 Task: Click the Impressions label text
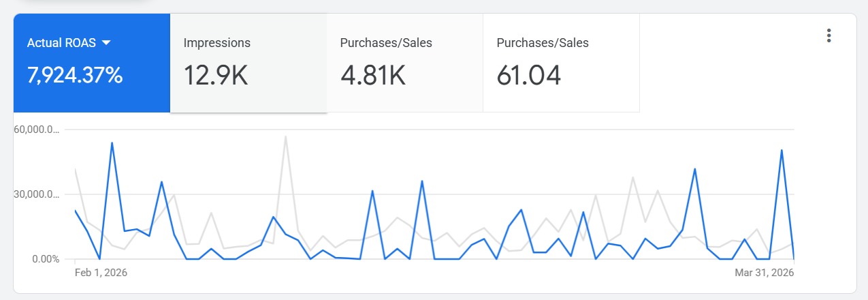pos(217,43)
